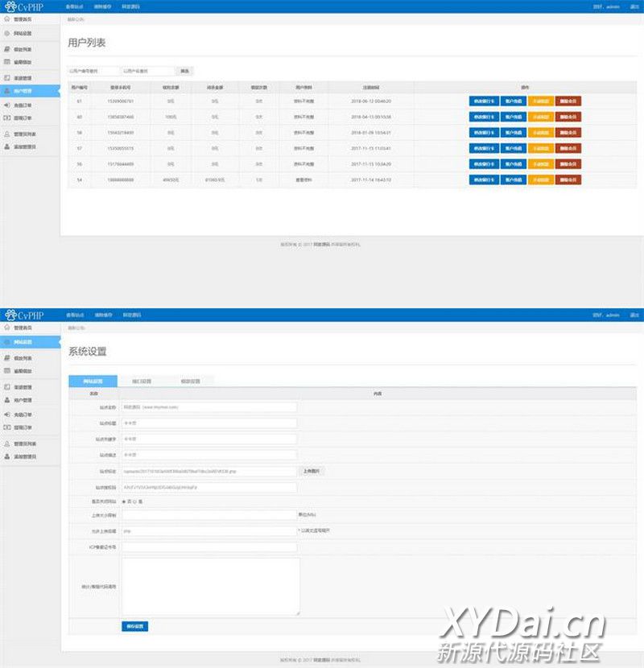Click the blue 保存设置 save button

tap(134, 626)
